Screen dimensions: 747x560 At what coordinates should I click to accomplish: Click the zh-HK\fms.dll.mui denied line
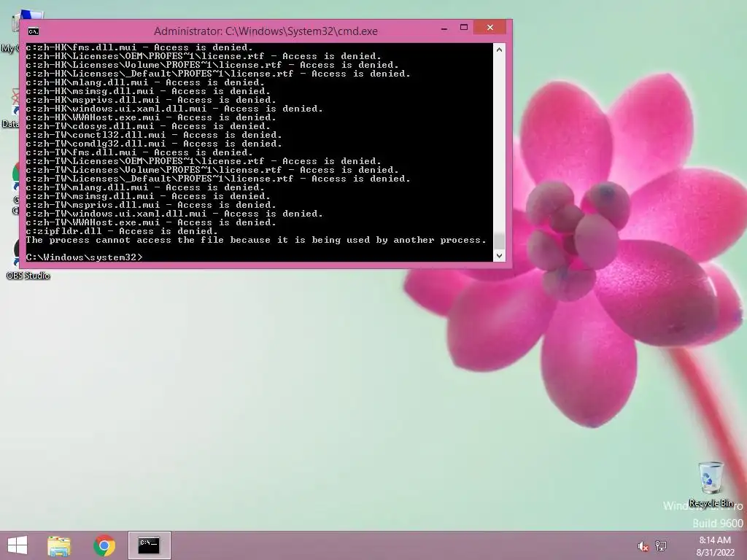click(x=139, y=47)
